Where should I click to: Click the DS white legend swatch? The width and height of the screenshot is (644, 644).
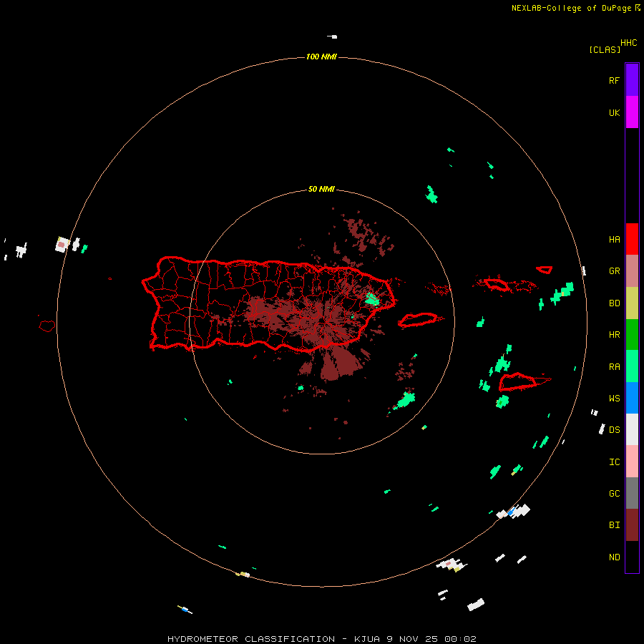tap(632, 429)
